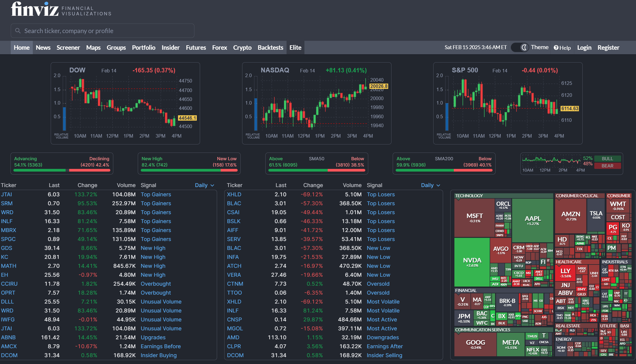
Task: Open the Crypto page
Action: click(x=242, y=48)
